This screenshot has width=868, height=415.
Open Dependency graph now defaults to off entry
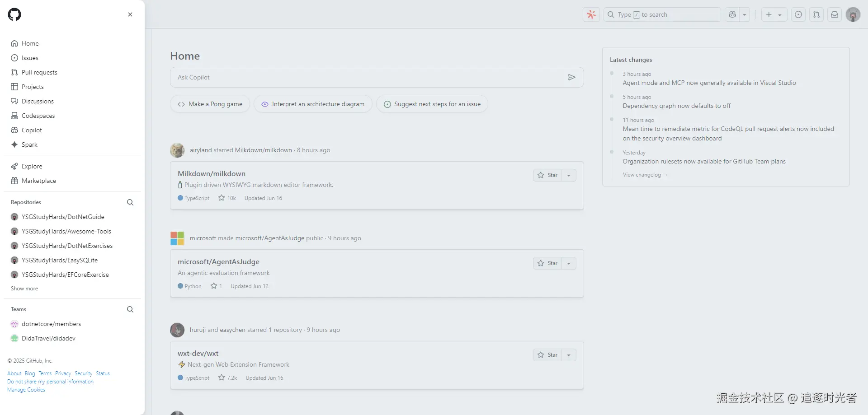(x=676, y=106)
